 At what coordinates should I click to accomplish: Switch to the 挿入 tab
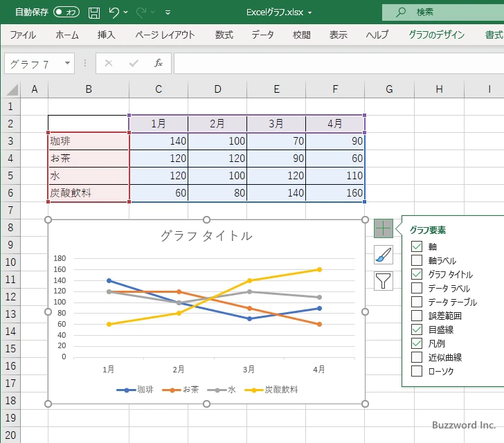[x=107, y=35]
